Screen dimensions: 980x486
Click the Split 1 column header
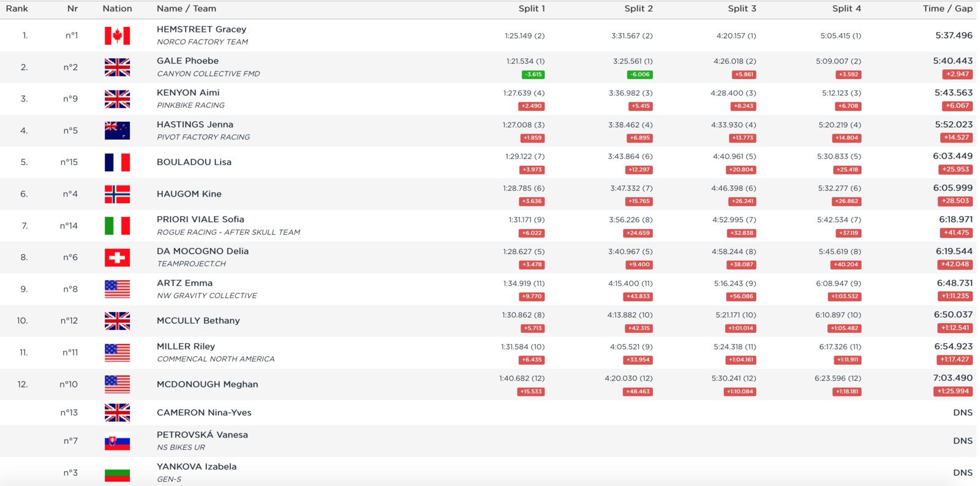532,9
